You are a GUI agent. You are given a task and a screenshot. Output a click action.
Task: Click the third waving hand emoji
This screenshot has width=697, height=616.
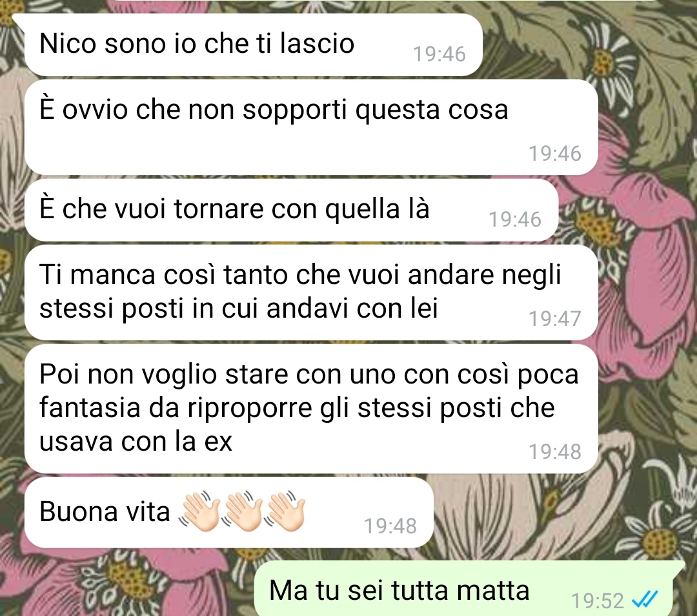click(x=285, y=511)
